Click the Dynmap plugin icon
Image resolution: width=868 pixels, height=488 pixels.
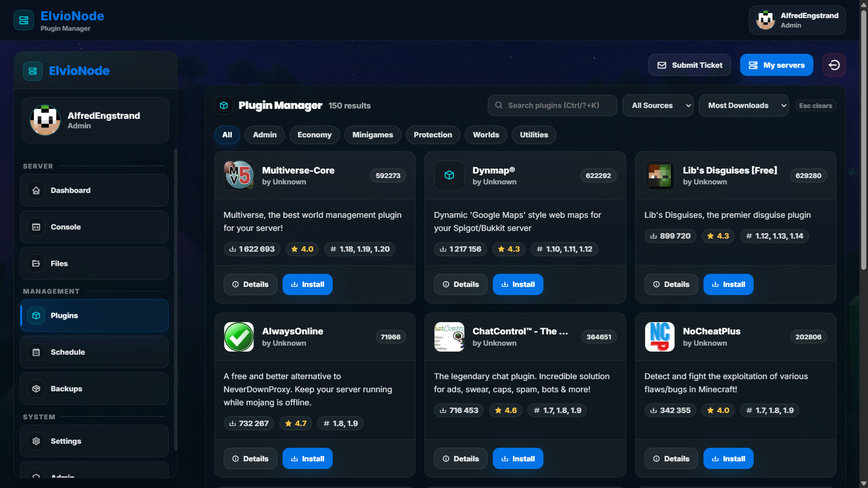(x=449, y=175)
